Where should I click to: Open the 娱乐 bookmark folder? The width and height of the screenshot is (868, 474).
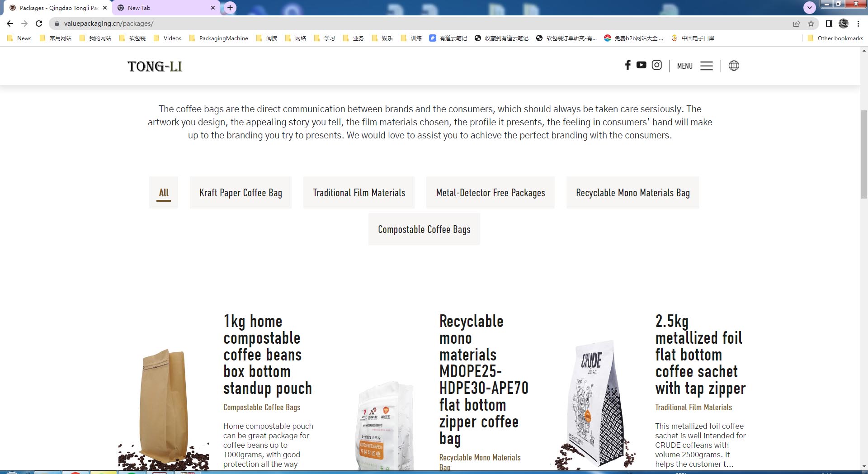[382, 38]
